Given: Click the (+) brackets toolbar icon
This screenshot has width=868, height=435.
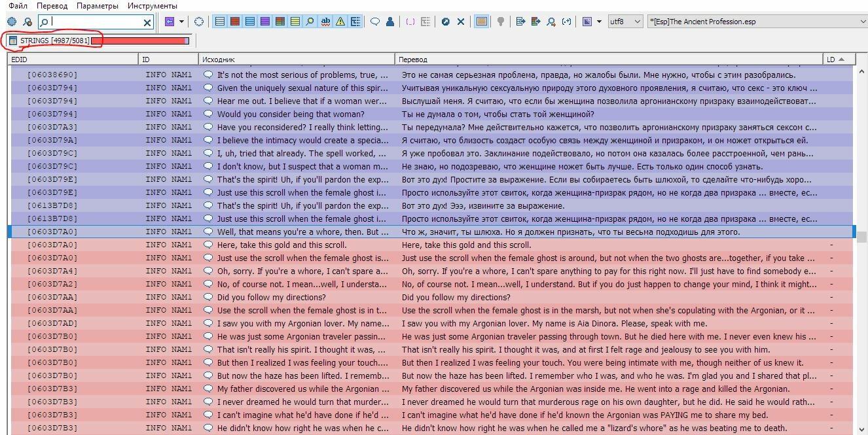Looking at the screenshot, I should click(567, 22).
